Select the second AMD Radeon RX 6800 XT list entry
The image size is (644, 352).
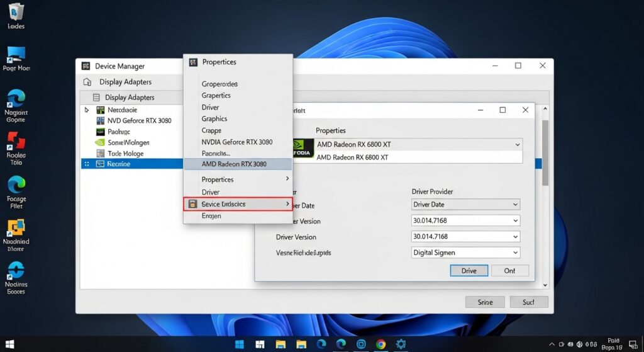tap(418, 157)
